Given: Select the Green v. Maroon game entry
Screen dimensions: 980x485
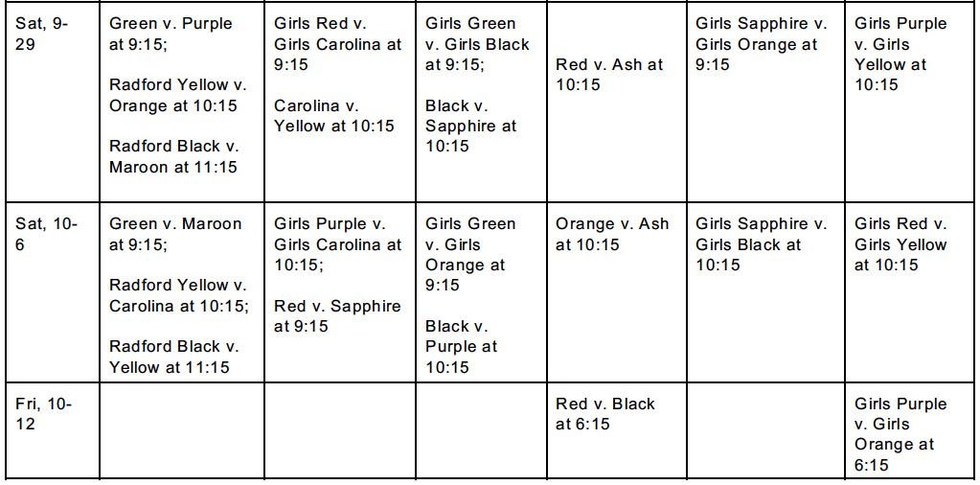Looking at the screenshot, I should (x=175, y=234).
